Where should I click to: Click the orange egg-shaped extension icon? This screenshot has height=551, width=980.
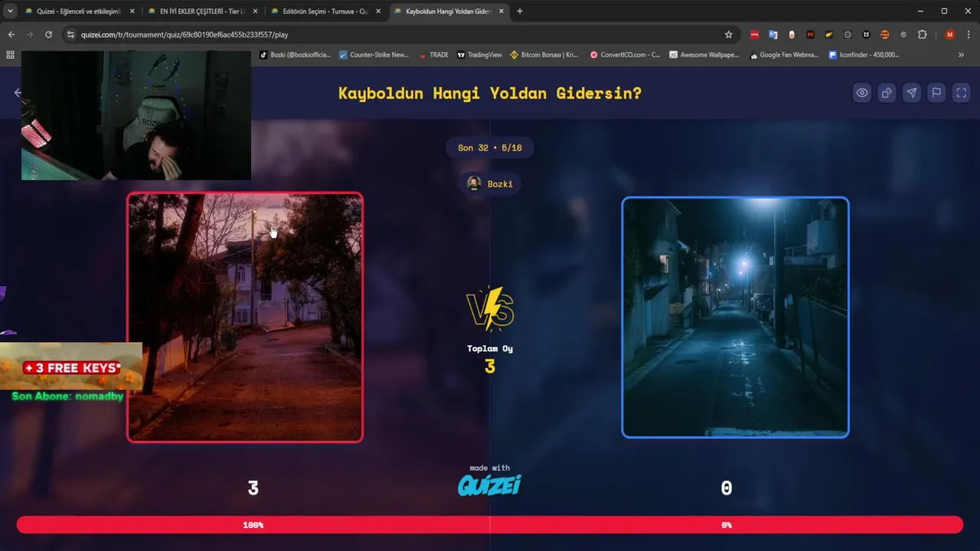click(792, 34)
